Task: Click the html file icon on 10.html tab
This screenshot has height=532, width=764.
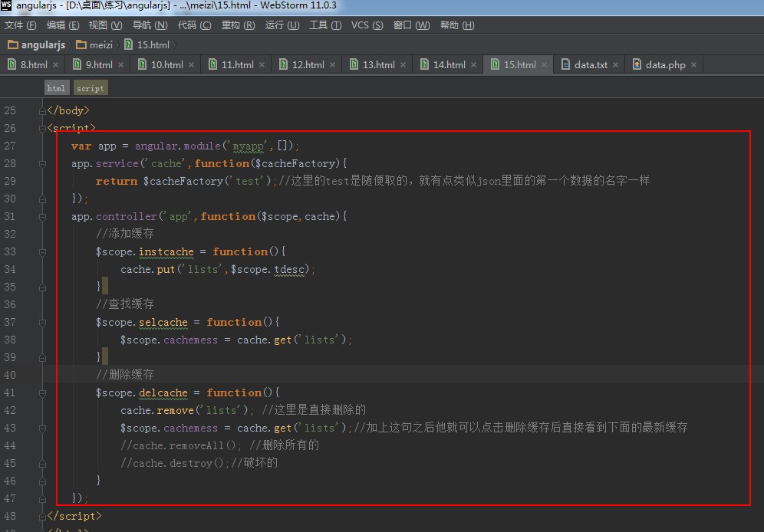Action: coord(142,64)
